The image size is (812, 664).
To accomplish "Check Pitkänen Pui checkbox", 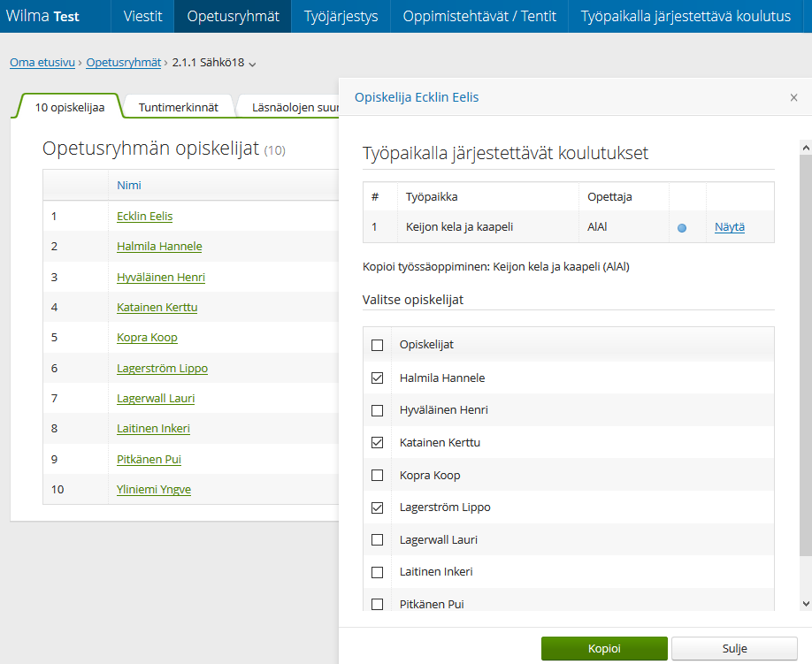I will [378, 605].
